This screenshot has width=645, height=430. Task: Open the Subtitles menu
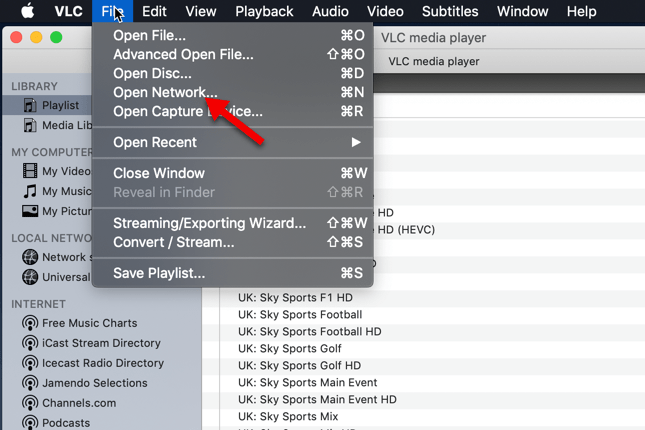(448, 12)
